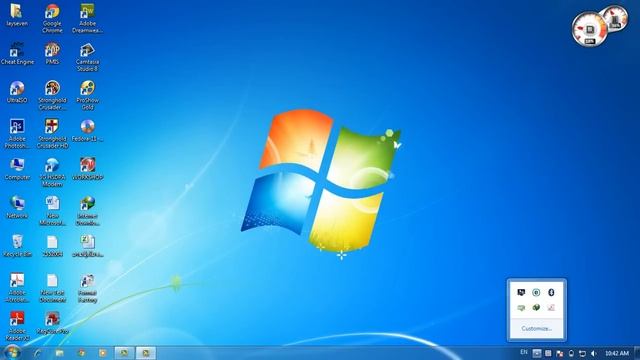Select the New Text Document file

click(x=52, y=288)
